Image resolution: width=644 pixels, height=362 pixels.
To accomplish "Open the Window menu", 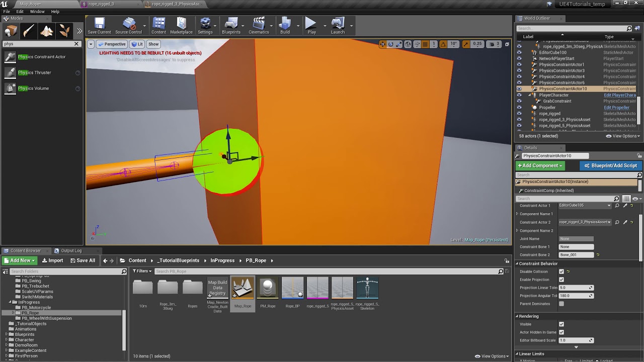I will click(37, 12).
